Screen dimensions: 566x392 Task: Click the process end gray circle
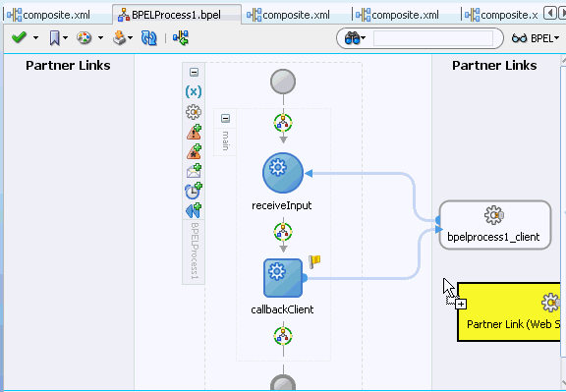pyautogui.click(x=283, y=382)
